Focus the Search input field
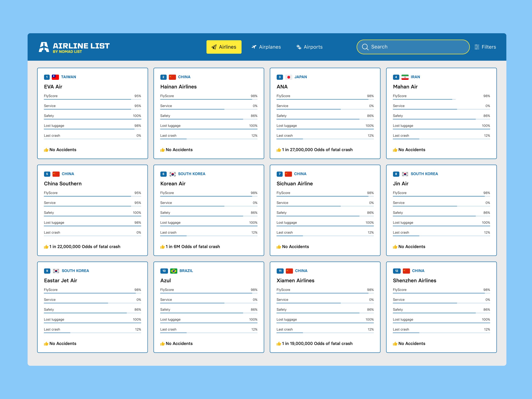Screen dimensions: 532x399 pyautogui.click(x=413, y=47)
